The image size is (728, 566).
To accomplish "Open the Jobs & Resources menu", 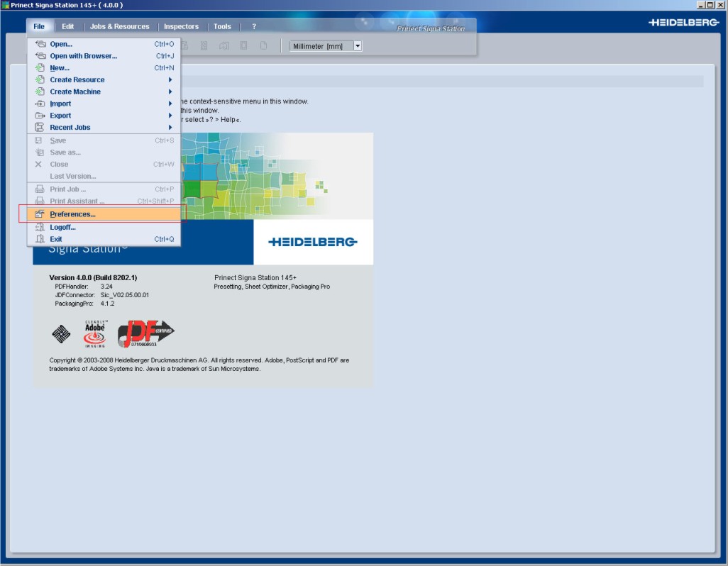I will coord(119,26).
